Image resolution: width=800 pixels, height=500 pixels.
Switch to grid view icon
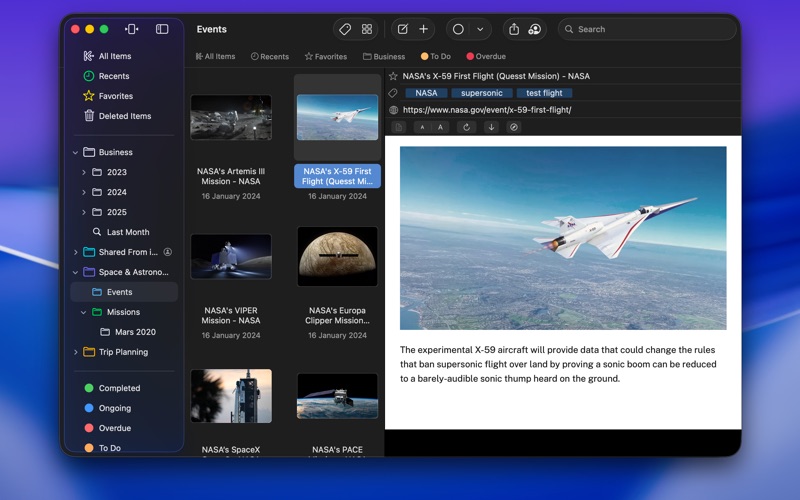[367, 29]
